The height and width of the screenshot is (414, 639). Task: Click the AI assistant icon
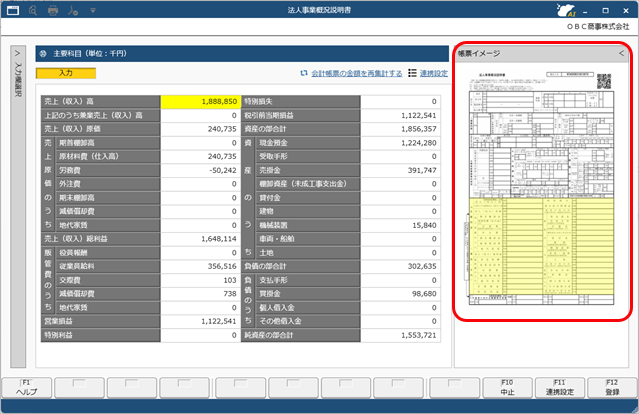(x=566, y=10)
